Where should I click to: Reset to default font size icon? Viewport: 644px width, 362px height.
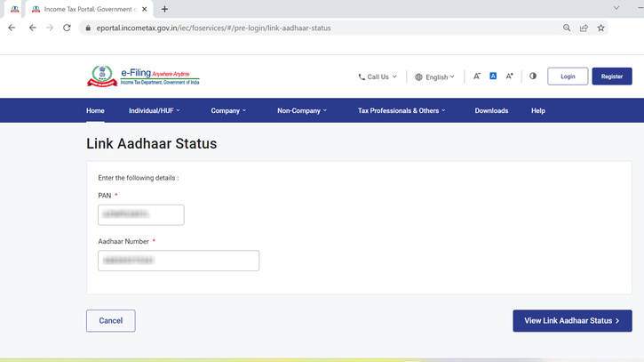(493, 76)
